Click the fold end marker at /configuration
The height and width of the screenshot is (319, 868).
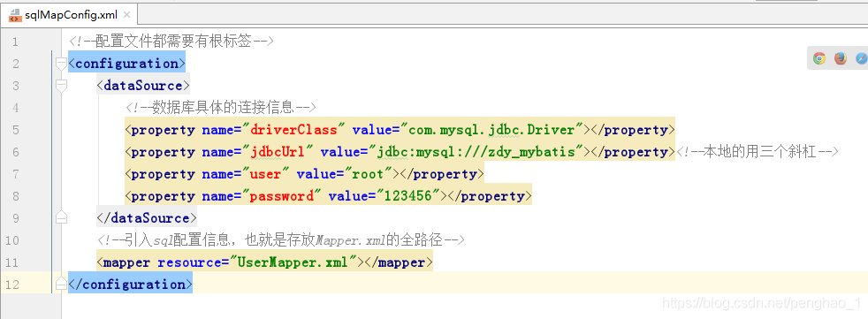(62, 285)
